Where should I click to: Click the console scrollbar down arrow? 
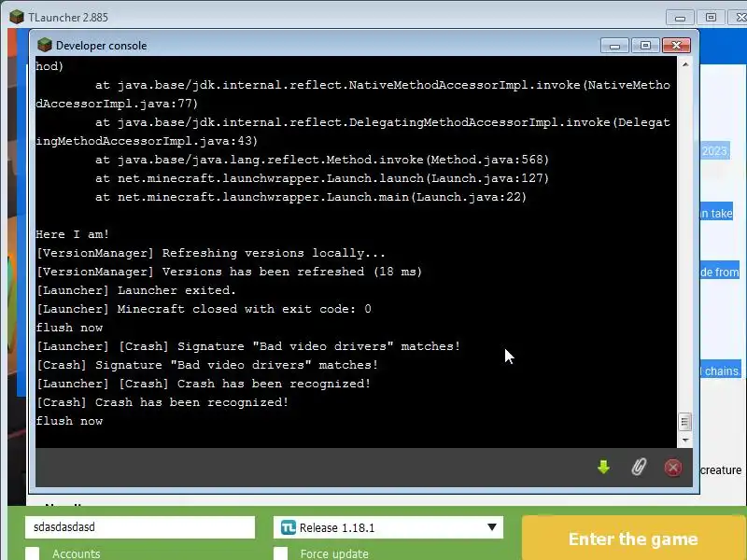[x=685, y=440]
